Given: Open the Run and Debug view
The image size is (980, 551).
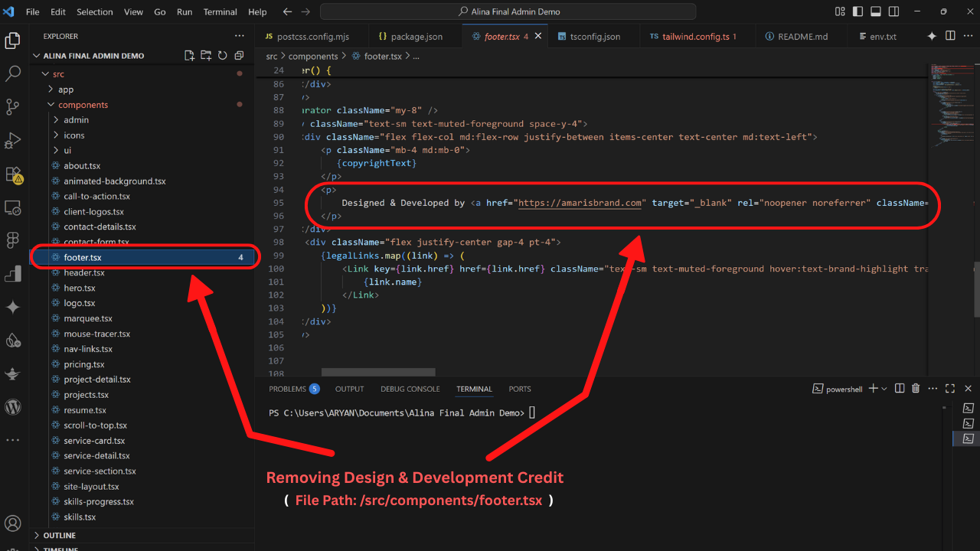Looking at the screenshot, I should tap(12, 140).
